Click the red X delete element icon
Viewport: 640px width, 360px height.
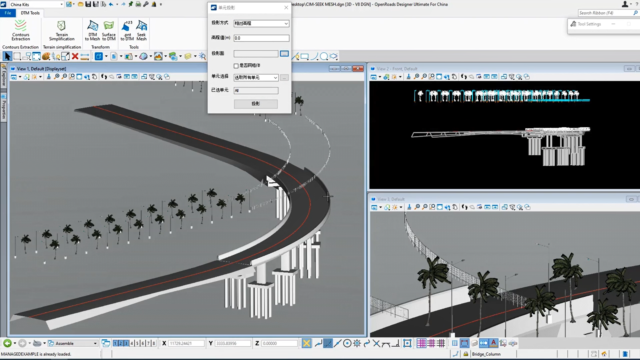(x=75, y=56)
